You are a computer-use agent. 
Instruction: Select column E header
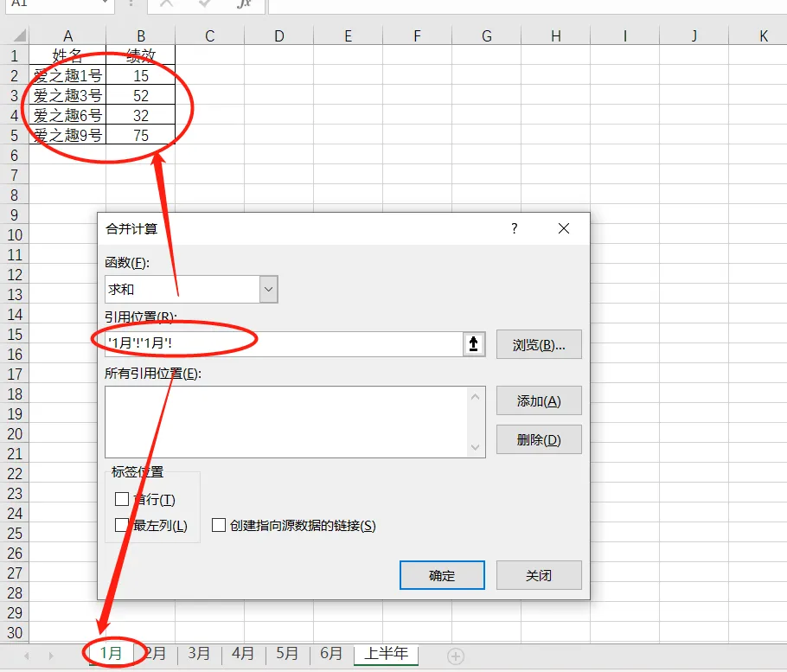348,35
